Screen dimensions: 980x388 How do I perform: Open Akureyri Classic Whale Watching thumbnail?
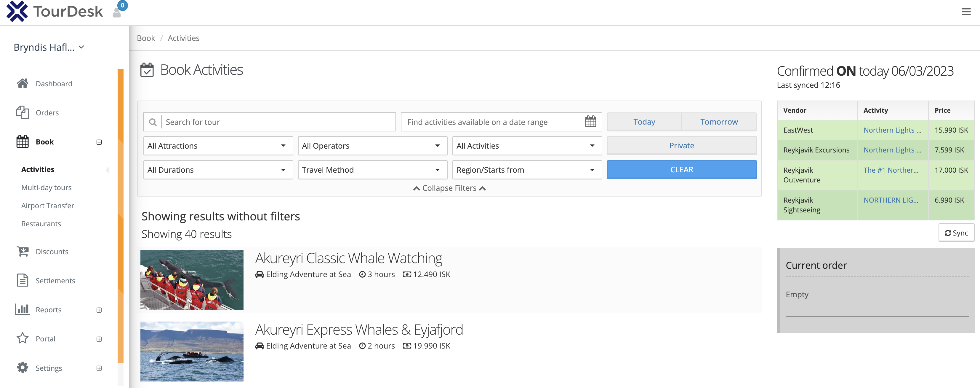tap(192, 279)
